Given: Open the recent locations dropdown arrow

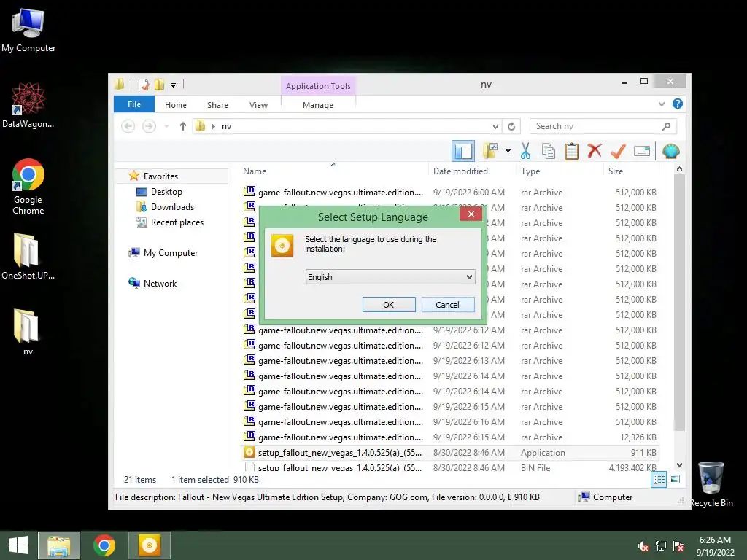Looking at the screenshot, I should coord(166,126).
